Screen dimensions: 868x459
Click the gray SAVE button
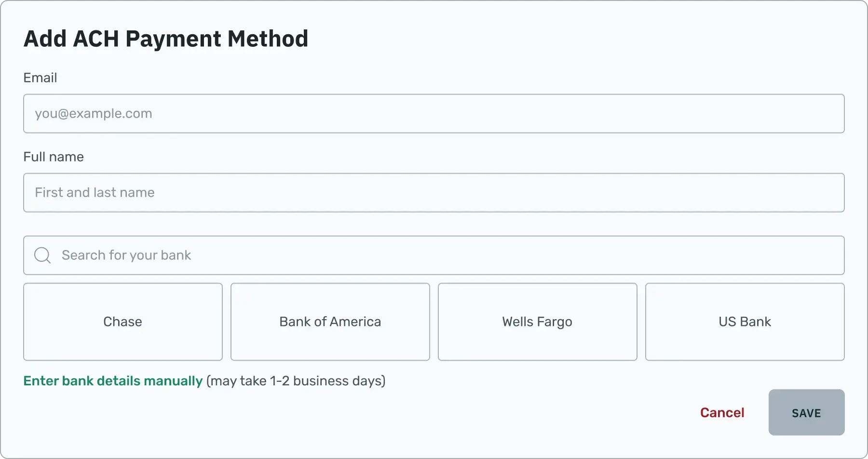click(x=806, y=413)
